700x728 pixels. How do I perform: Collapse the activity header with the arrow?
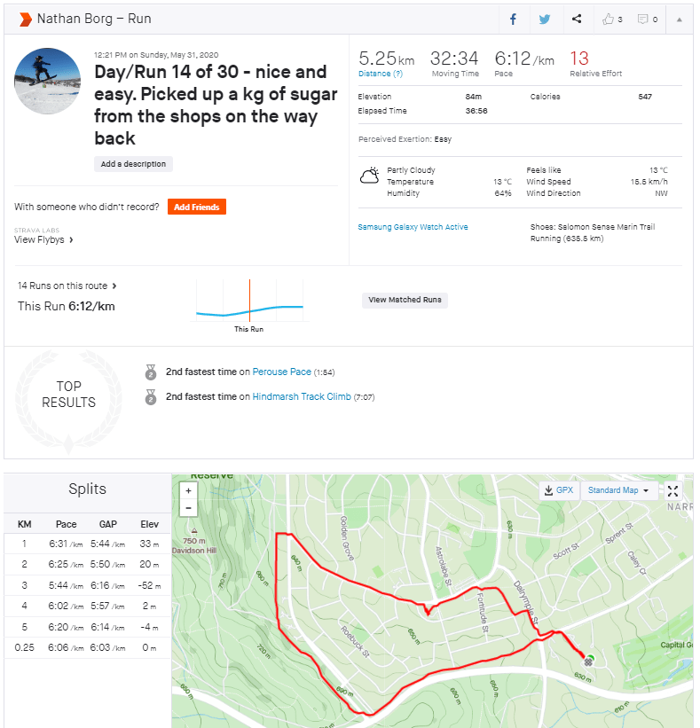[680, 19]
